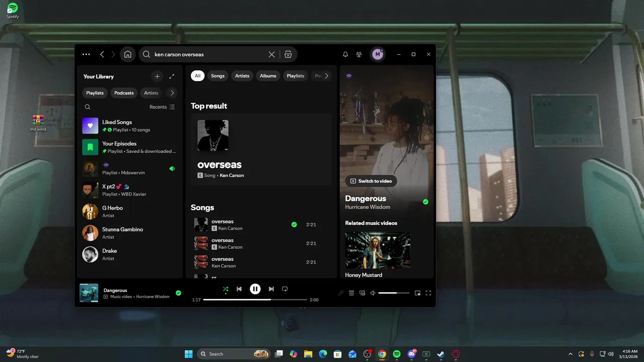Open Recents sort dropdown

[x=162, y=107]
